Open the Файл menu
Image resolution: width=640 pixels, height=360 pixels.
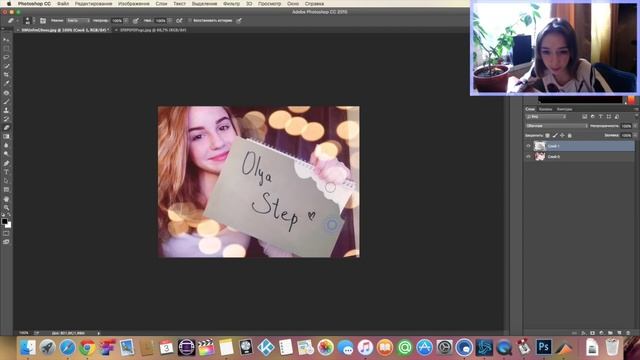tap(63, 3)
